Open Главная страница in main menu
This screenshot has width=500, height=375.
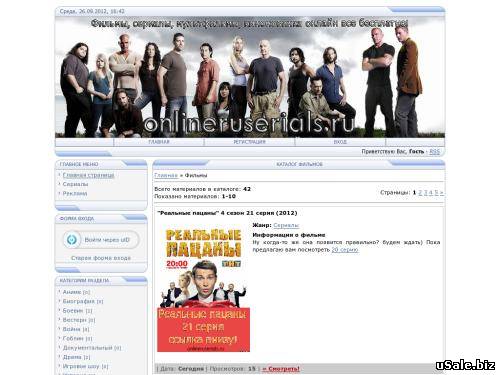[x=88, y=175]
